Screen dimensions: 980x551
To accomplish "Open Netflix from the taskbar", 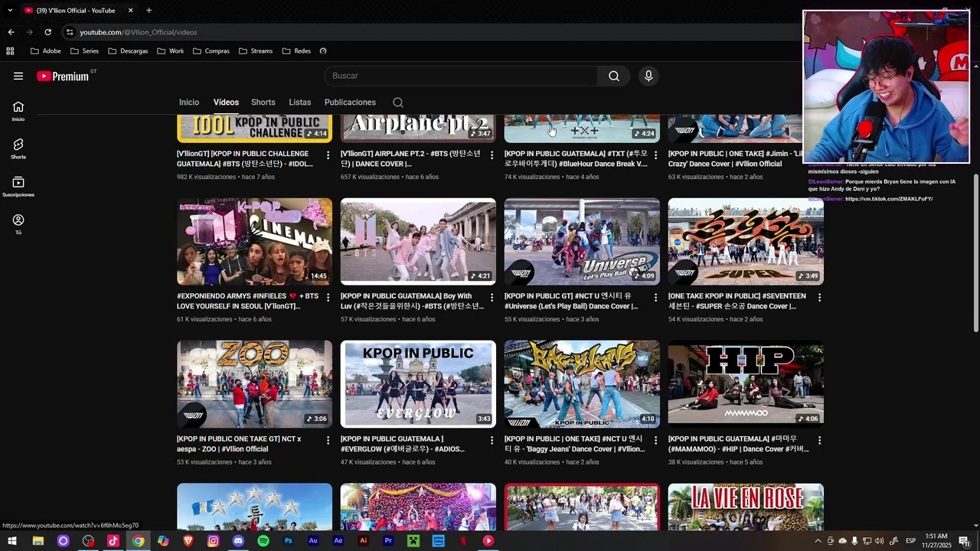I will [463, 541].
